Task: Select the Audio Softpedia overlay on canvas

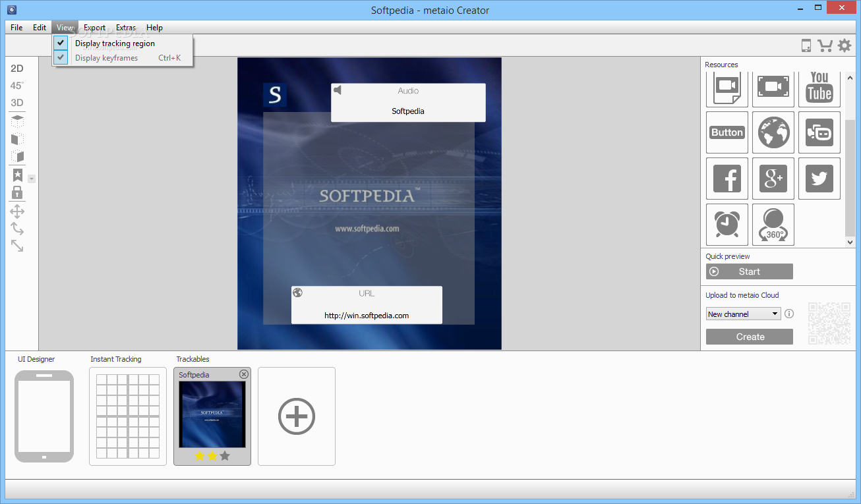Action: [x=408, y=103]
